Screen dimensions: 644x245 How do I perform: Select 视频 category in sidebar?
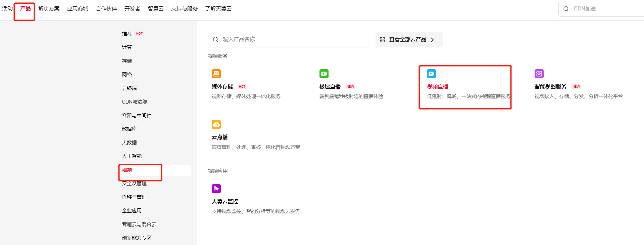click(x=127, y=170)
